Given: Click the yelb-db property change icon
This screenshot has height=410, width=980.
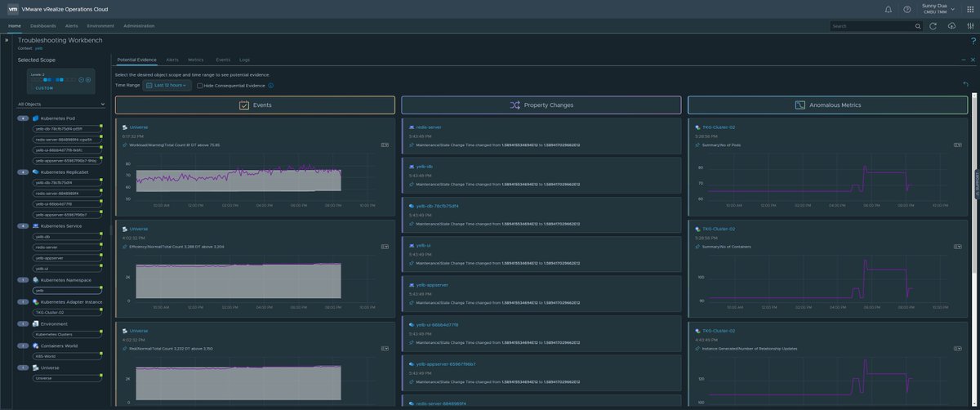Looking at the screenshot, I should [412, 166].
